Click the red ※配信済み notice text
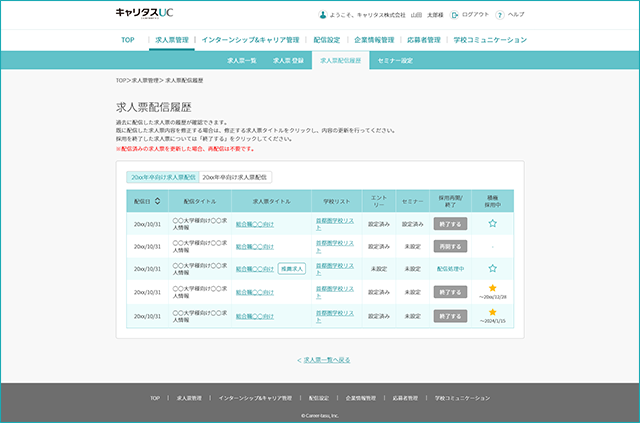Image resolution: width=640 pixels, height=423 pixels. coord(185,149)
